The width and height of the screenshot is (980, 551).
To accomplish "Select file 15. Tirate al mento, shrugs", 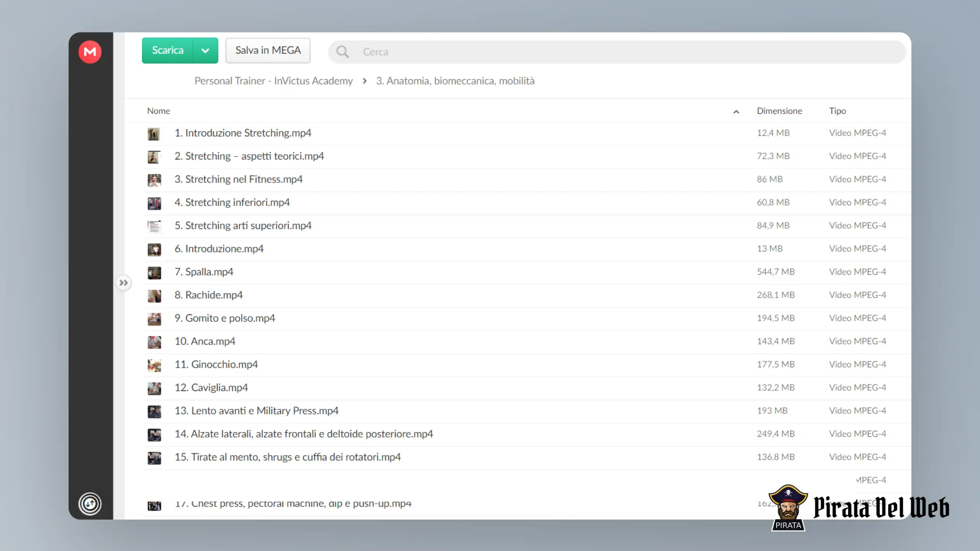I will coord(287,457).
